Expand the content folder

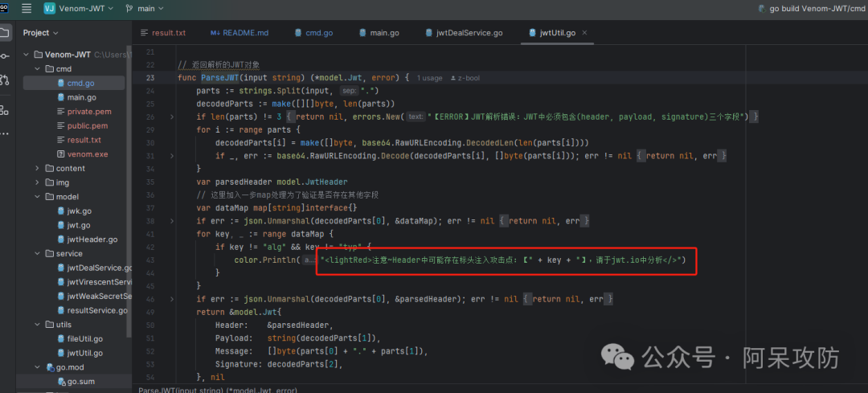[37, 168]
